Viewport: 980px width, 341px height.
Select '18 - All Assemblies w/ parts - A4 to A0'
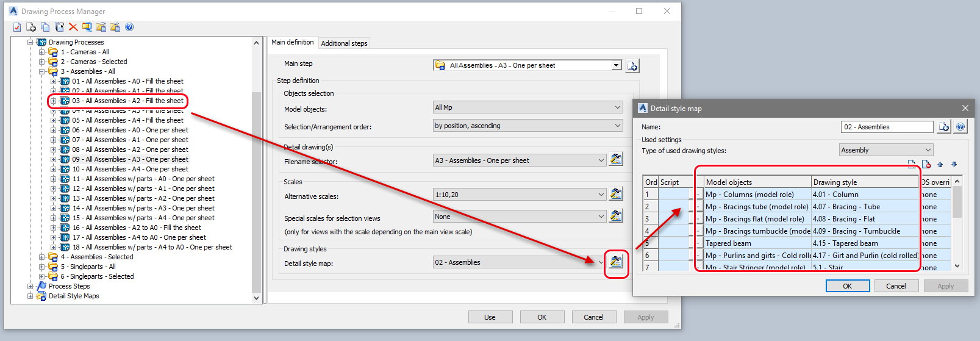(x=152, y=247)
